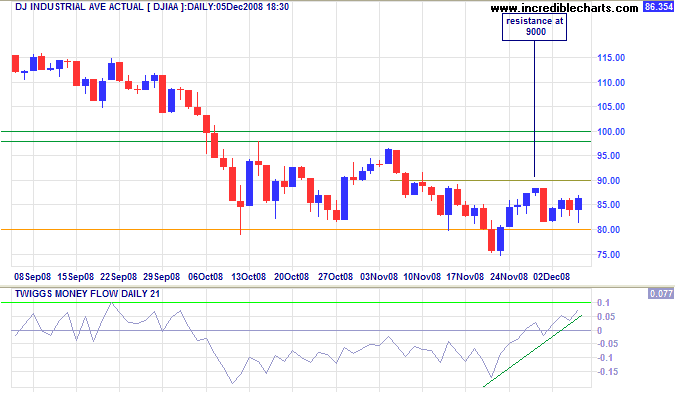Click the 02Dec08 date label
This screenshot has width=675, height=395.
click(x=551, y=277)
